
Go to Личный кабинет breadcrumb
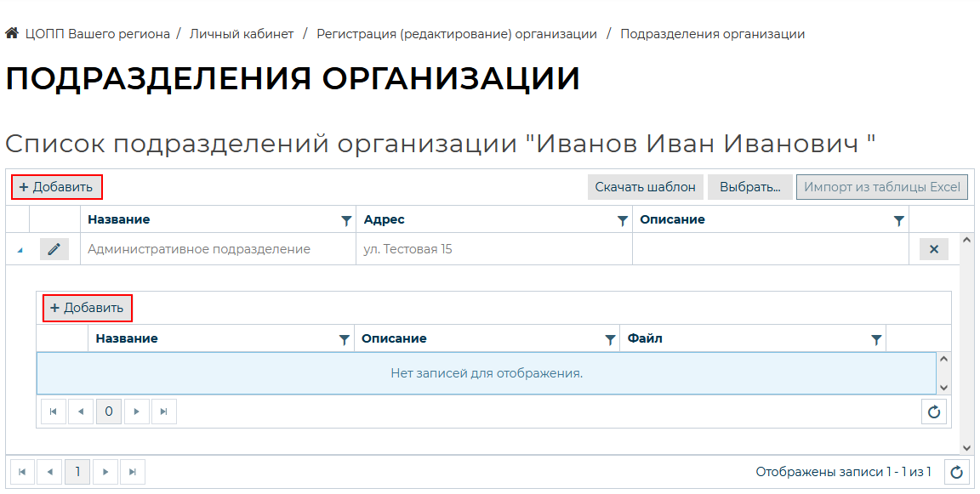pyautogui.click(x=242, y=34)
